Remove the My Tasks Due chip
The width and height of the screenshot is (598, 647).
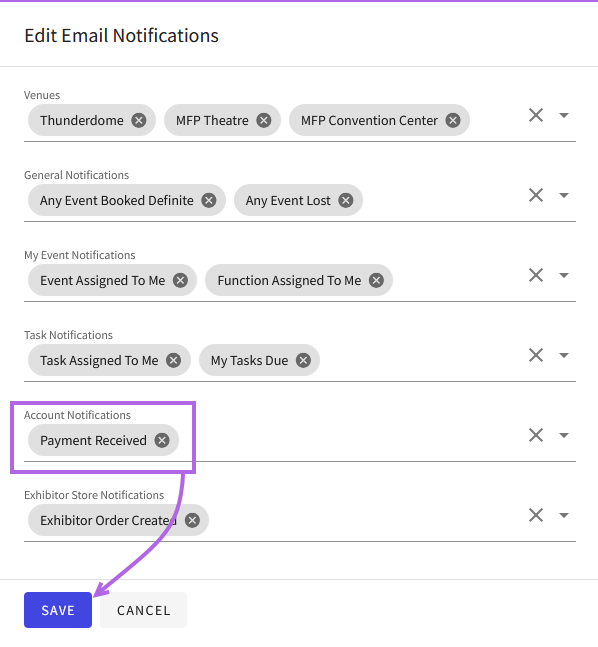coord(303,361)
